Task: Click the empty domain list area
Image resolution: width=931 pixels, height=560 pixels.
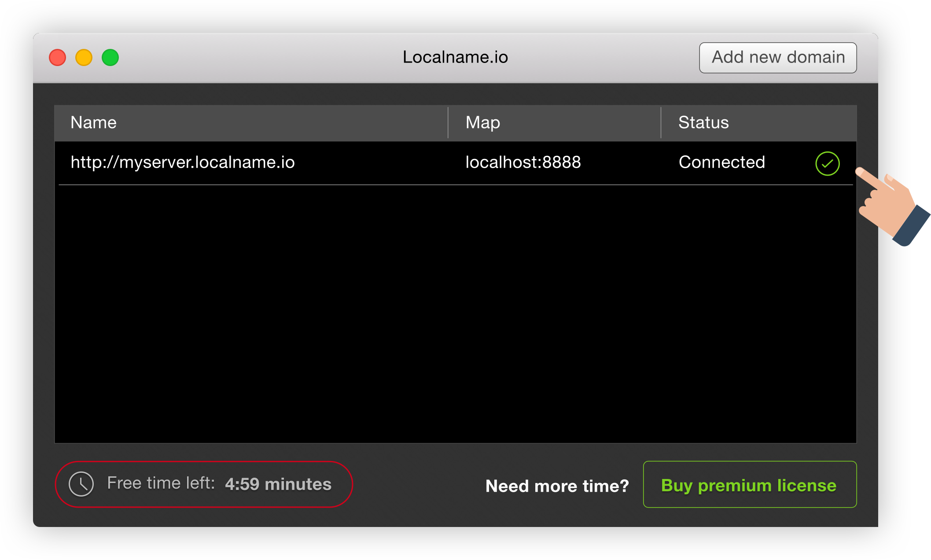Action: [x=455, y=313]
